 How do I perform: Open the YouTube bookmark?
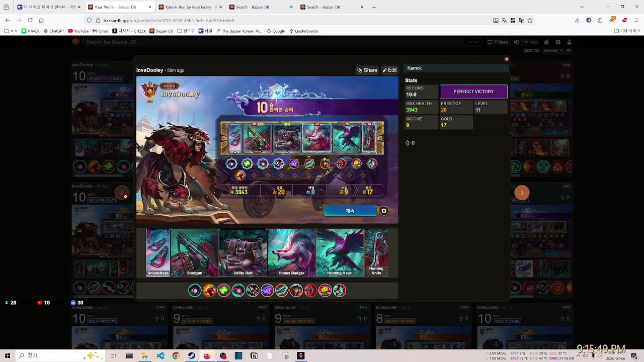point(78,31)
